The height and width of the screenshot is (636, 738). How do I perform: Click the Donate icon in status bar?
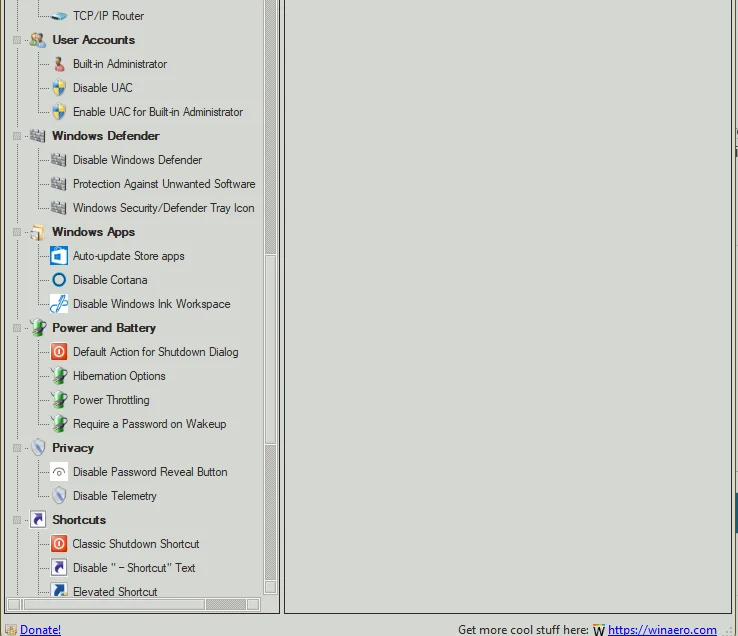click(11, 630)
